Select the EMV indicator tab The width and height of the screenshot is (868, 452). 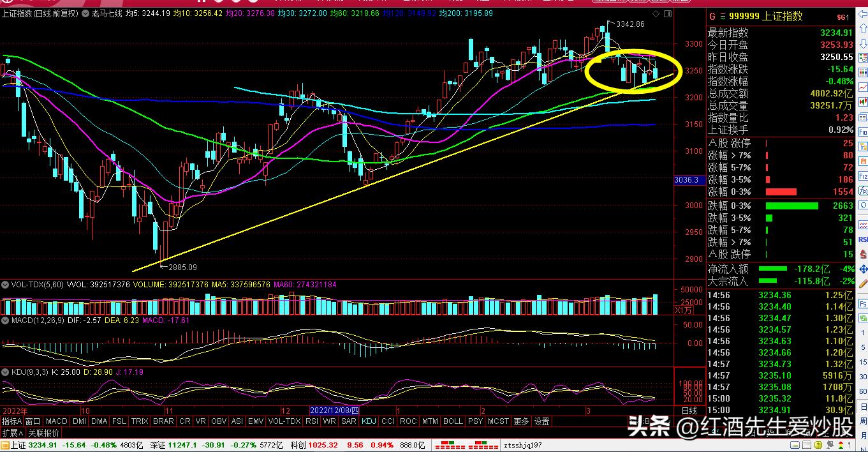click(x=255, y=421)
